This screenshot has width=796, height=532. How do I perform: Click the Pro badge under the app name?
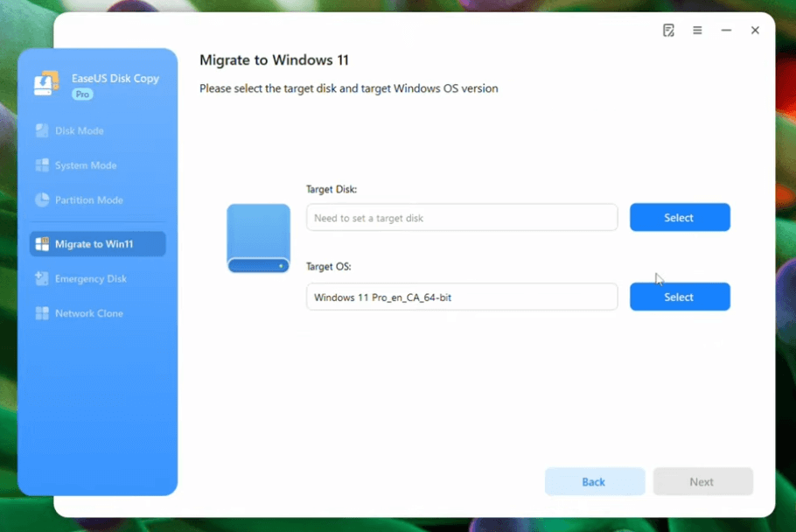tap(80, 94)
